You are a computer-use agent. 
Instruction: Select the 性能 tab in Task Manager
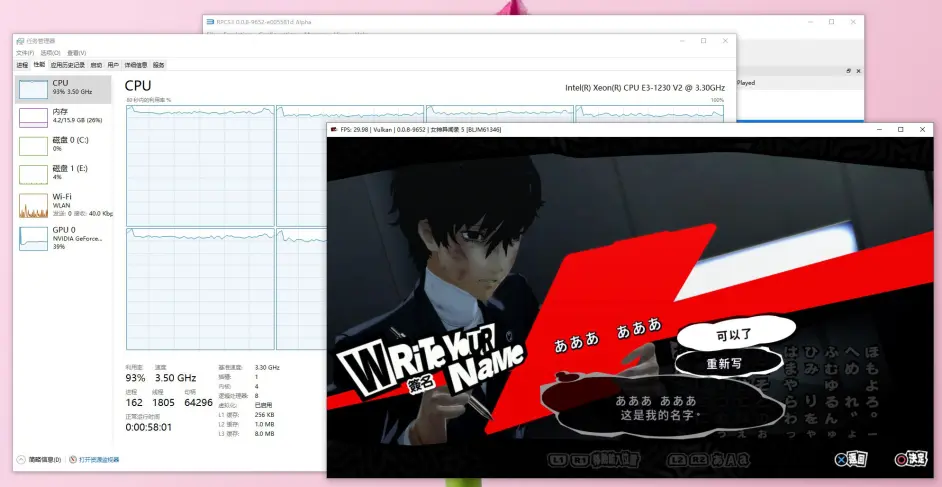point(39,64)
